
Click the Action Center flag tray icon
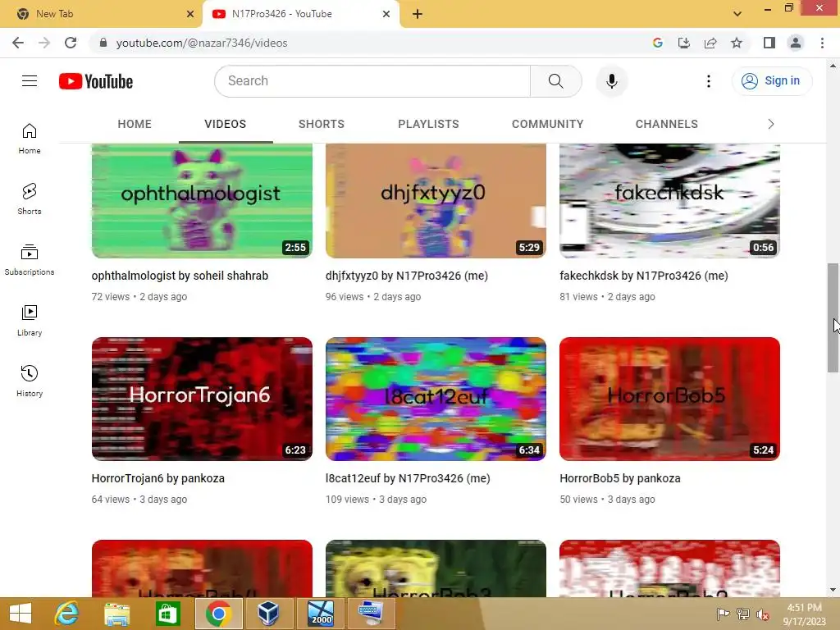pyautogui.click(x=723, y=614)
